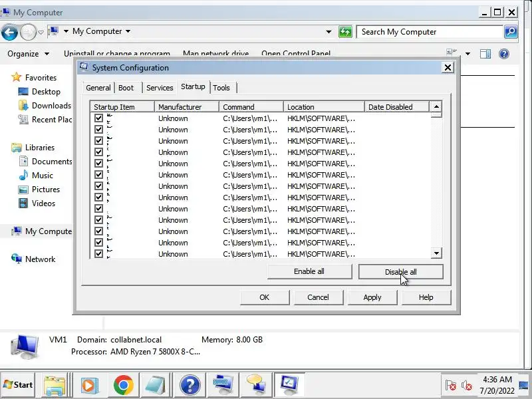Go back using the Back arrow button
The image size is (532, 399).
pyautogui.click(x=9, y=33)
